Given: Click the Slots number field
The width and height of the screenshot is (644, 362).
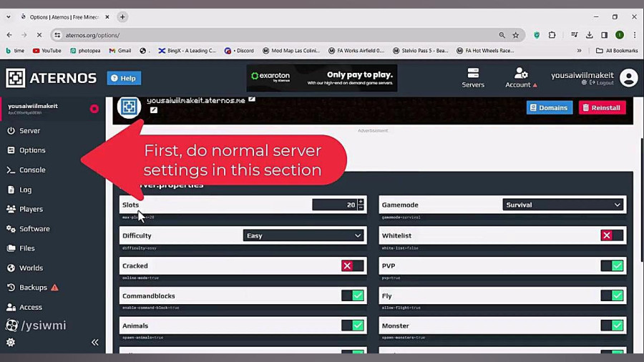Looking at the screenshot, I should tap(334, 205).
